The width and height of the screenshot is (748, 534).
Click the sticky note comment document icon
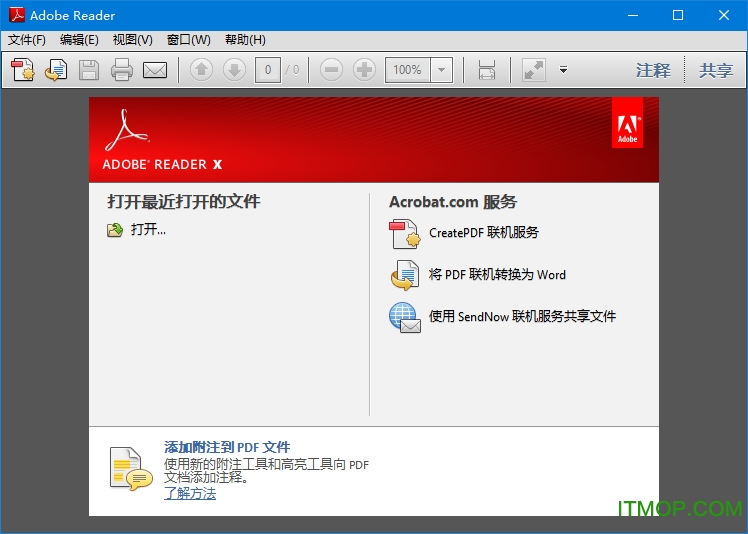click(131, 469)
